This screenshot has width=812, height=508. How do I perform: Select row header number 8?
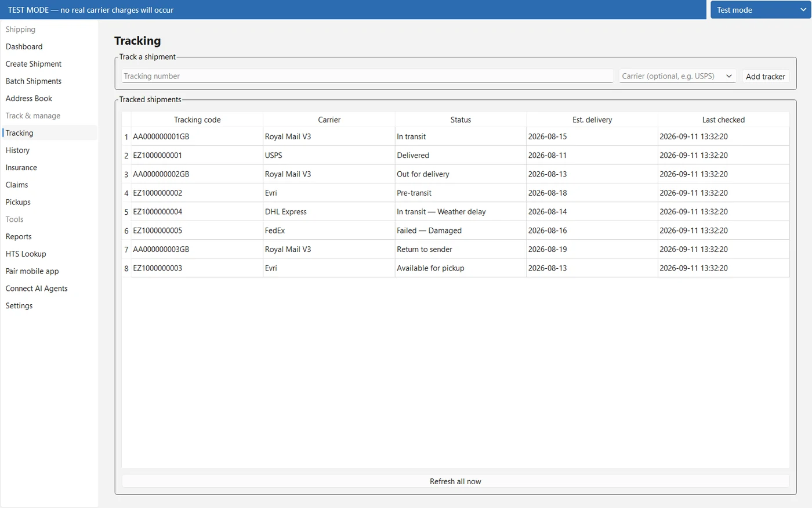(126, 268)
